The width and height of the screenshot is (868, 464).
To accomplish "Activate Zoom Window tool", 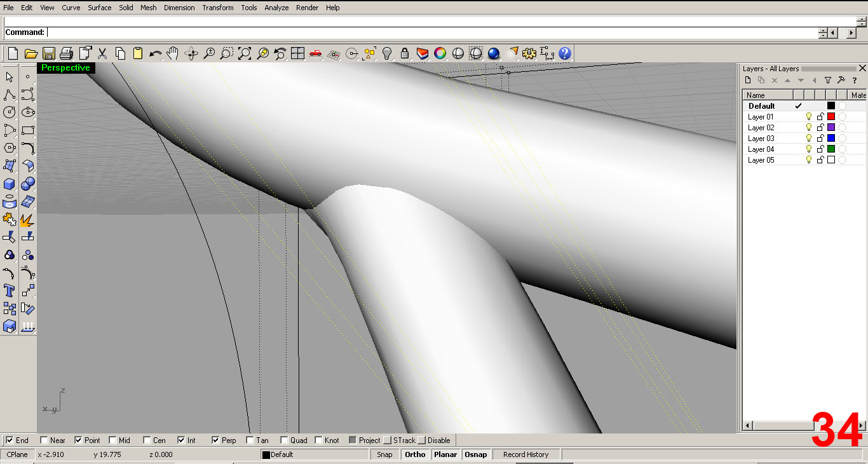I will coord(227,53).
